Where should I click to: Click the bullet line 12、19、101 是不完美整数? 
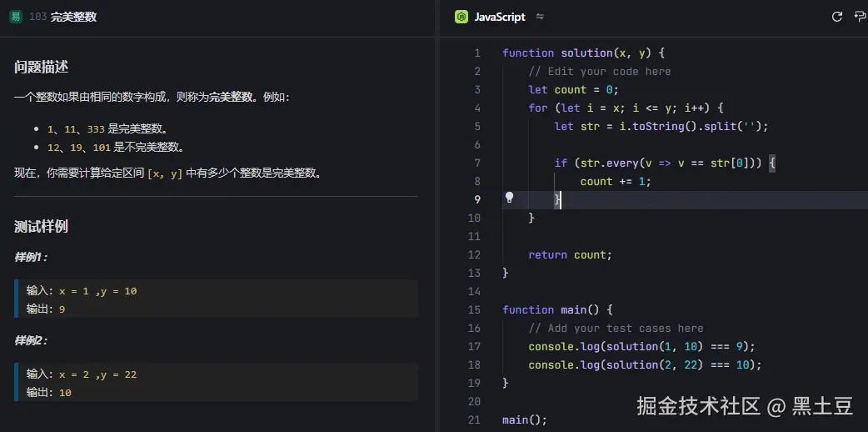tap(115, 148)
